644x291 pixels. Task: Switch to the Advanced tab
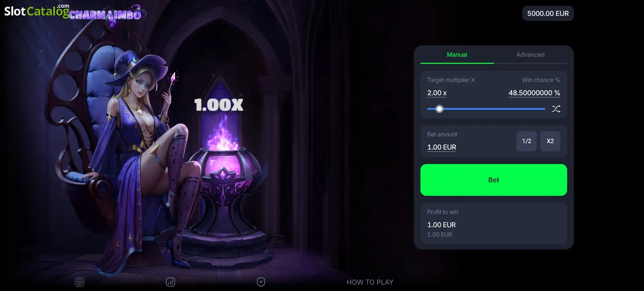click(x=530, y=55)
